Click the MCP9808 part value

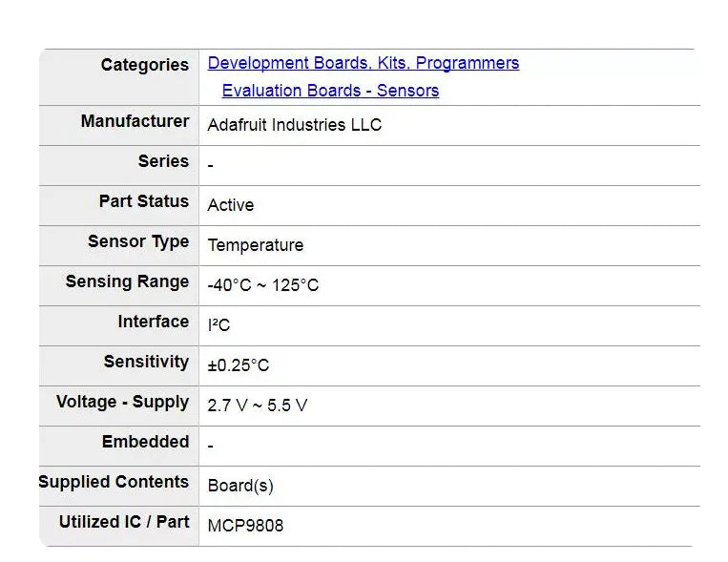tap(245, 526)
